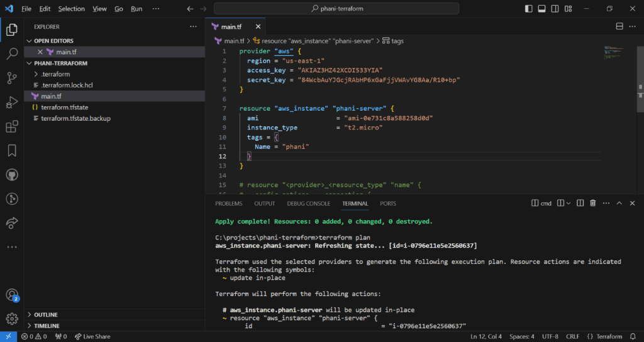Click the Accounts icon
This screenshot has height=342, width=644.
(x=11, y=294)
